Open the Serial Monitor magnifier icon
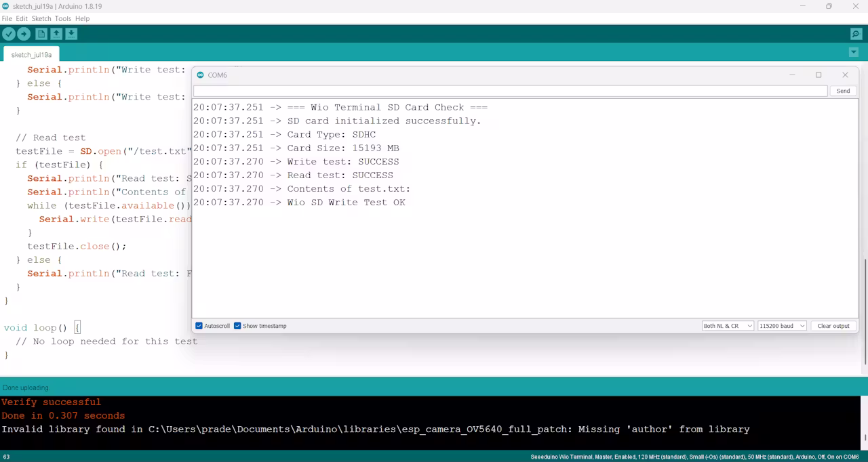The height and width of the screenshot is (462, 868). coord(855,33)
